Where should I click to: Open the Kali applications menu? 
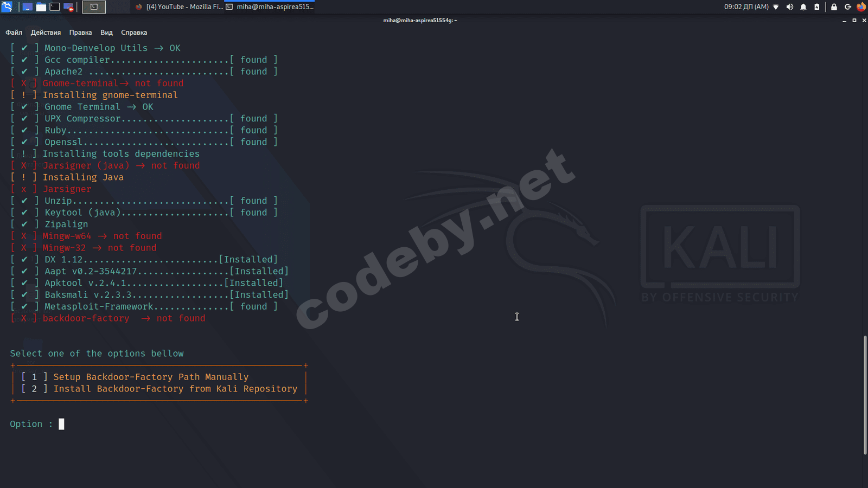pos(7,7)
